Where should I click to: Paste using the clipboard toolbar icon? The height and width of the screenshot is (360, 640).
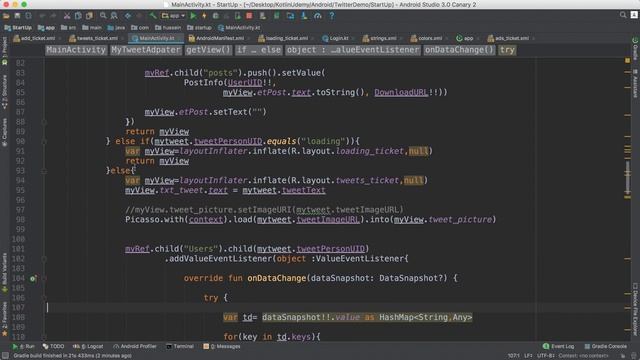click(x=89, y=16)
